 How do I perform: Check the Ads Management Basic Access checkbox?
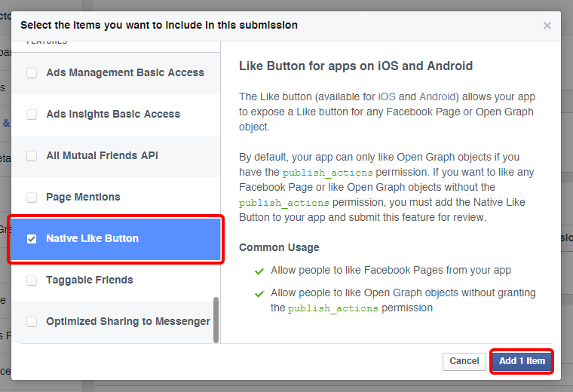point(32,73)
